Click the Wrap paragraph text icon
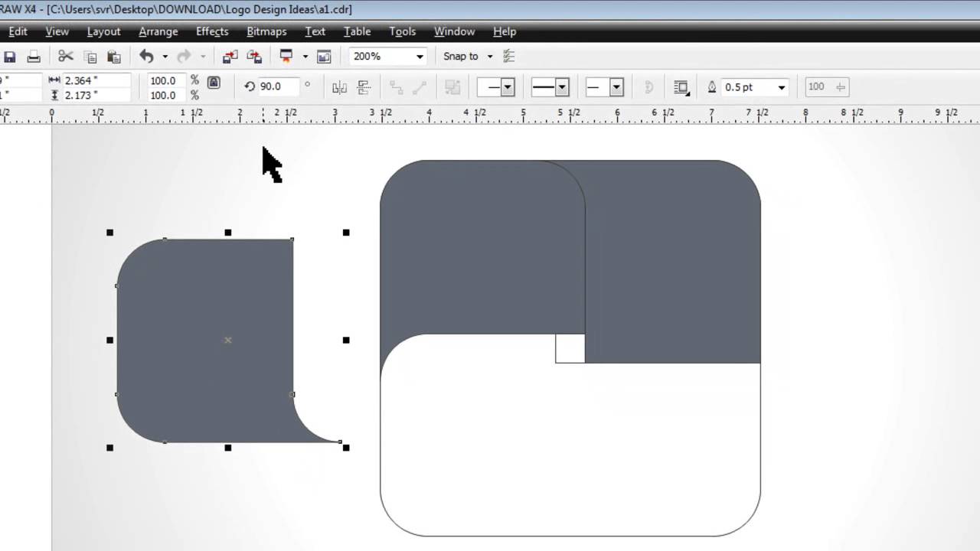This screenshot has height=551, width=980. tap(681, 87)
